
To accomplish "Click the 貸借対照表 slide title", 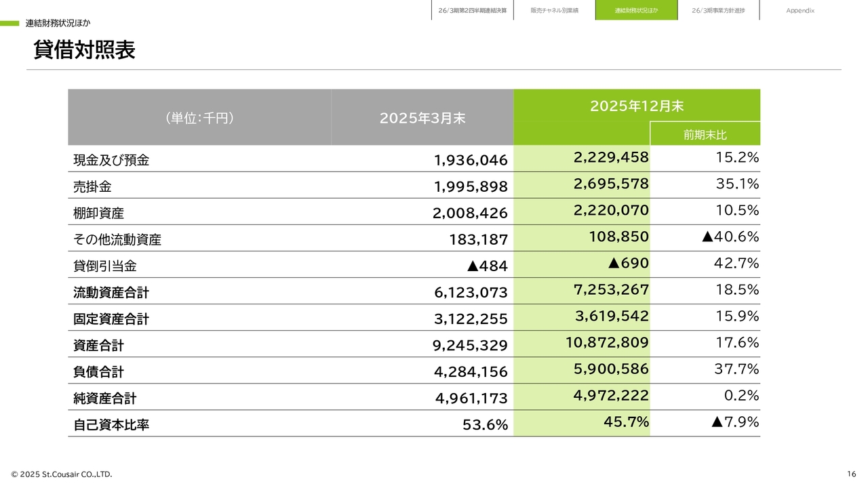I will (84, 50).
